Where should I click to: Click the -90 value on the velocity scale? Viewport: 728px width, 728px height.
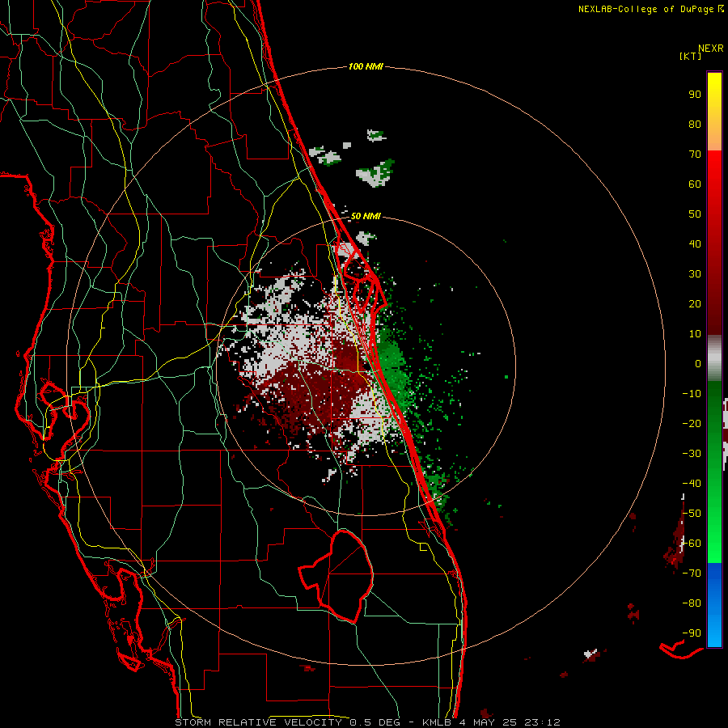coord(692,633)
